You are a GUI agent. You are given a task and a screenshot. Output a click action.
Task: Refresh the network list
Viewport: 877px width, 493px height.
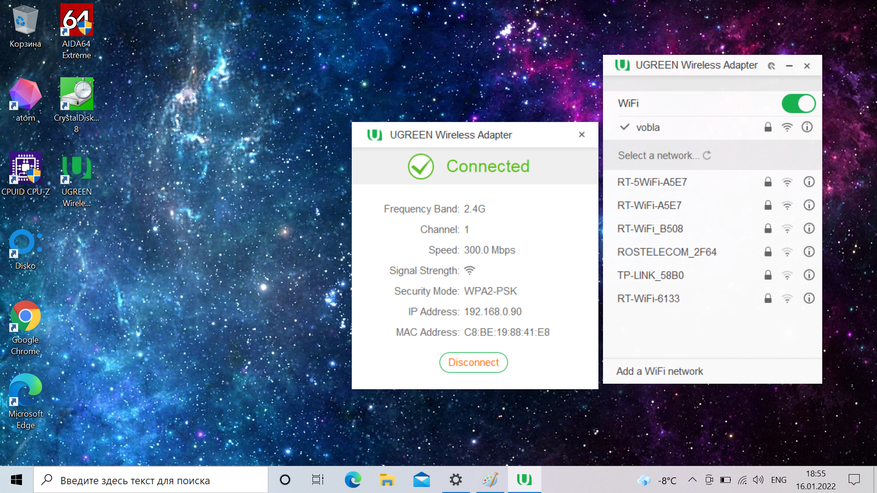(x=707, y=156)
